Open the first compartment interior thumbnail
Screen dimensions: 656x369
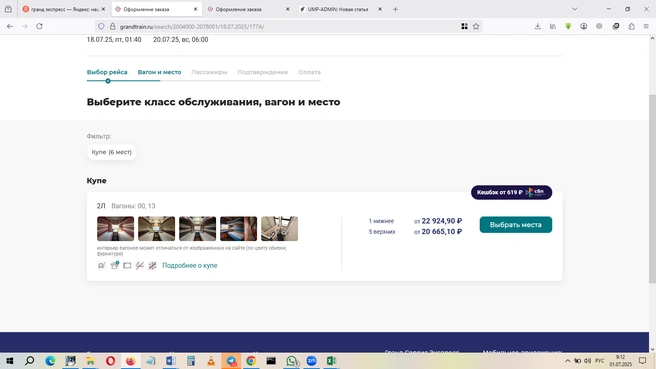point(115,228)
